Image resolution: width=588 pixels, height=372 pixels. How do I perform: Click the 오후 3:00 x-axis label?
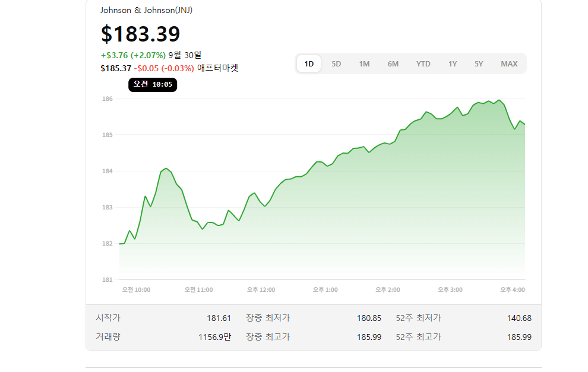pyautogui.click(x=450, y=290)
